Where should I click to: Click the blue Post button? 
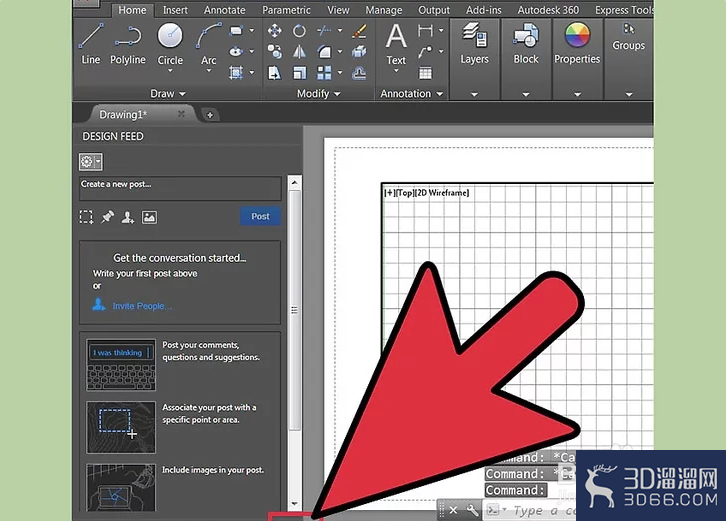coord(260,216)
